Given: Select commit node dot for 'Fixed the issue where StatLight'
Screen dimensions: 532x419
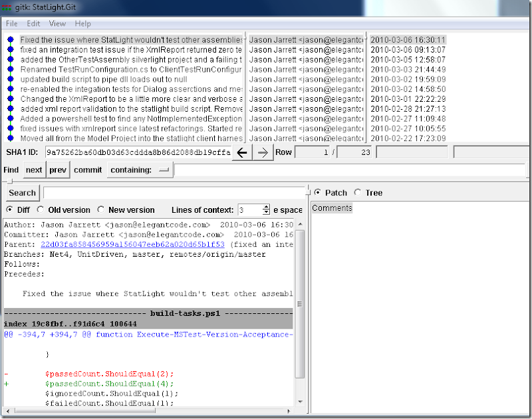Looking at the screenshot, I should point(11,40).
